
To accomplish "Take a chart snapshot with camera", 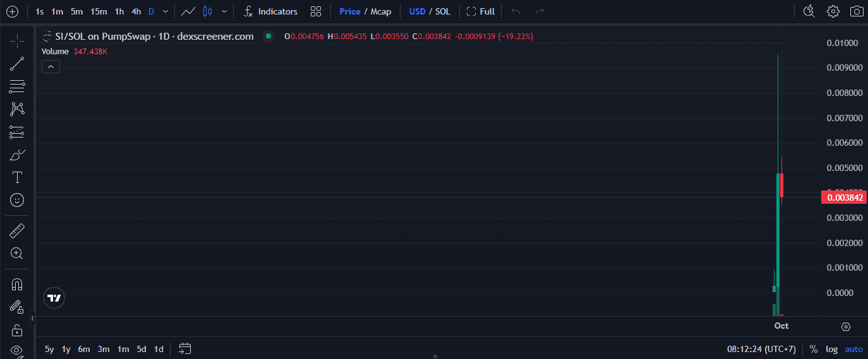I will pos(857,11).
